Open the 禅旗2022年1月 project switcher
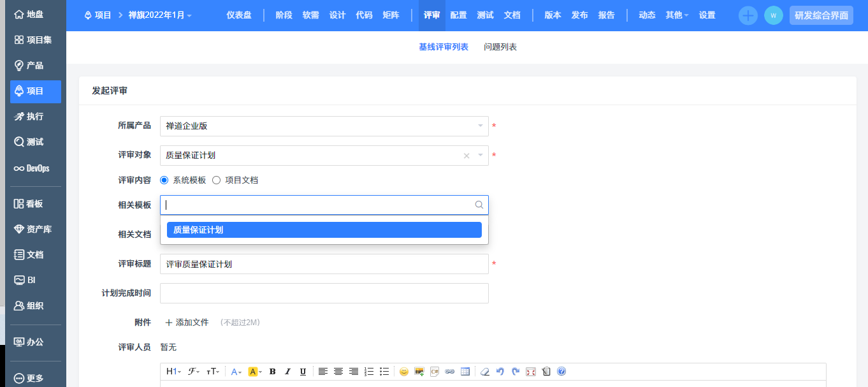The image size is (868, 387). point(160,15)
